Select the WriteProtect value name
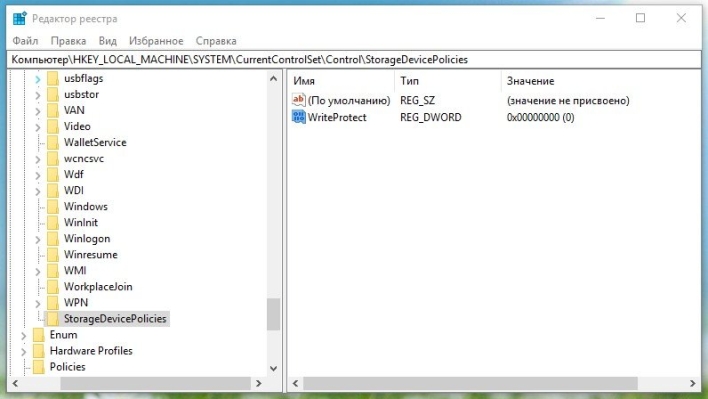The image size is (708, 399). [x=337, y=117]
